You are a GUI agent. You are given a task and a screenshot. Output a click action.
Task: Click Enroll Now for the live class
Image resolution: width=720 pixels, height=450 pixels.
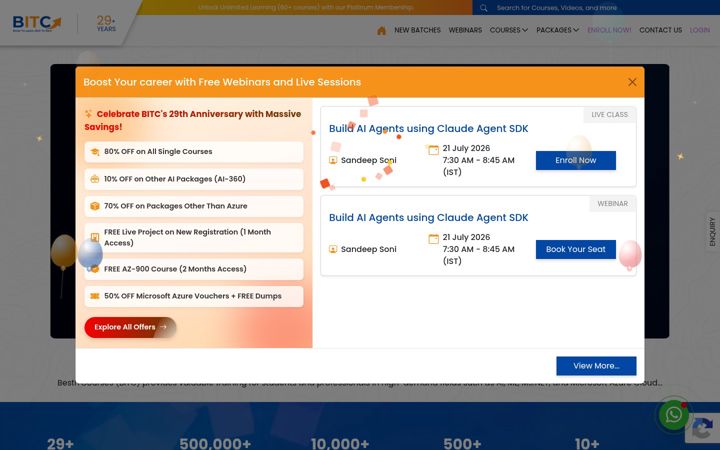coord(575,160)
